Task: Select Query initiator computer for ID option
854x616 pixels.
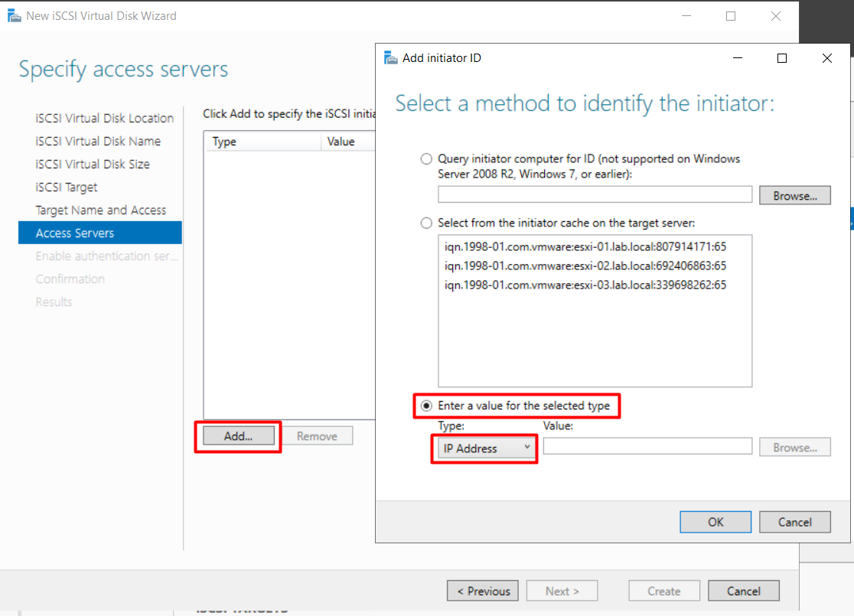Action: coord(427,159)
